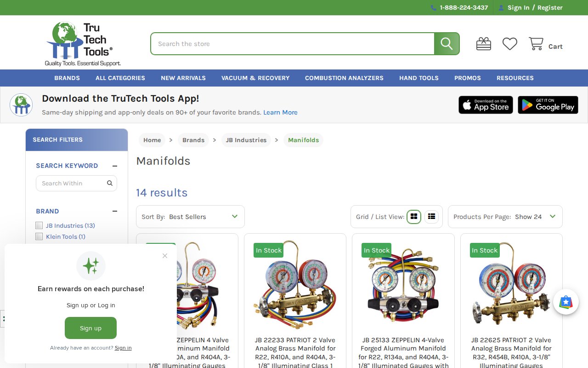The height and width of the screenshot is (368, 588).
Task: Click the Tru Tech Tools logo
Action: [83, 44]
